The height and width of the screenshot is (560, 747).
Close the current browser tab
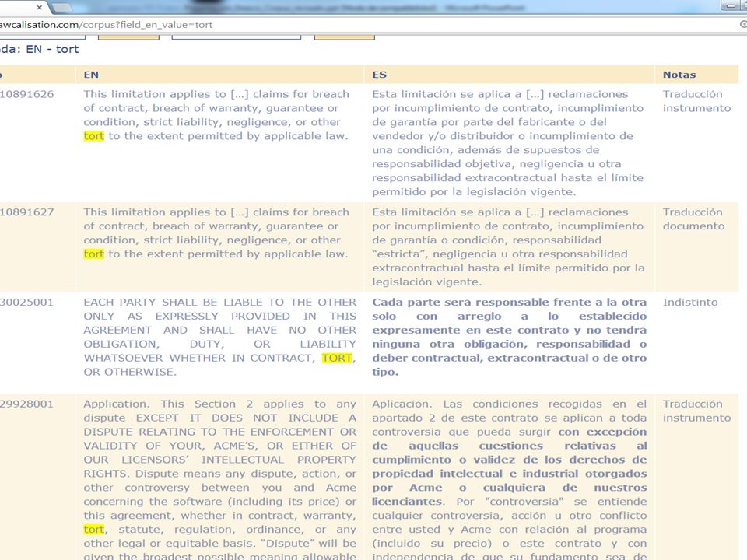point(40,8)
